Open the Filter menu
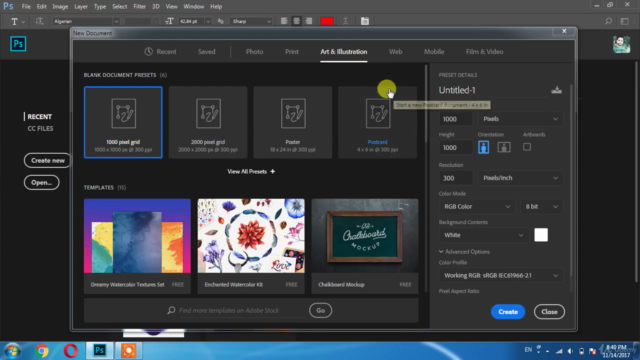640x360 pixels. click(x=140, y=7)
